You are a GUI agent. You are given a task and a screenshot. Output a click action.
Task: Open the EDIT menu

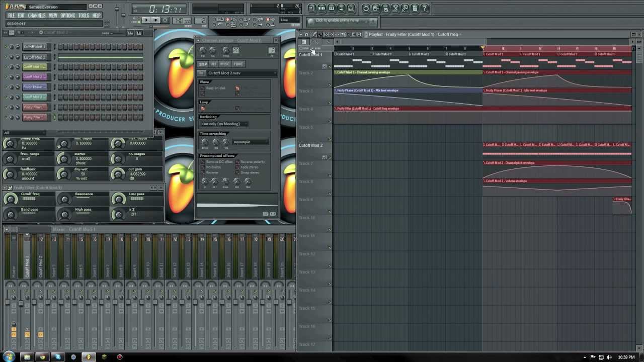tap(21, 16)
